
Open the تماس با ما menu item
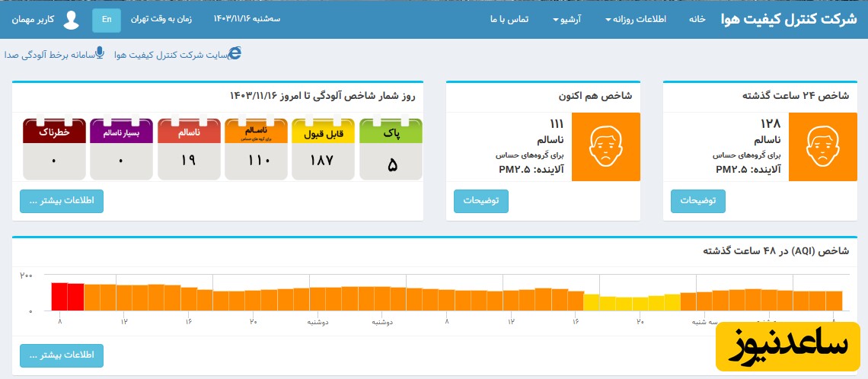(x=509, y=19)
